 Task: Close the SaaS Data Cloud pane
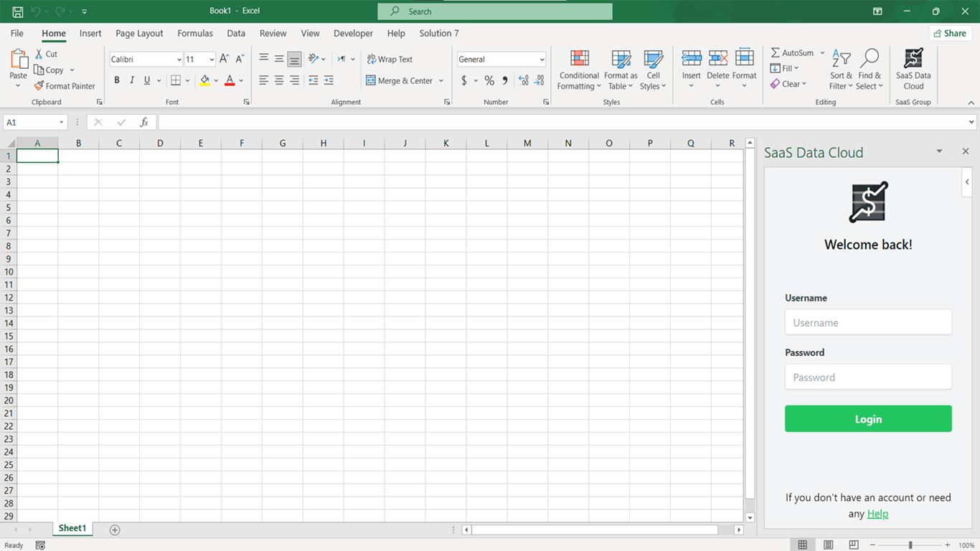pos(966,151)
